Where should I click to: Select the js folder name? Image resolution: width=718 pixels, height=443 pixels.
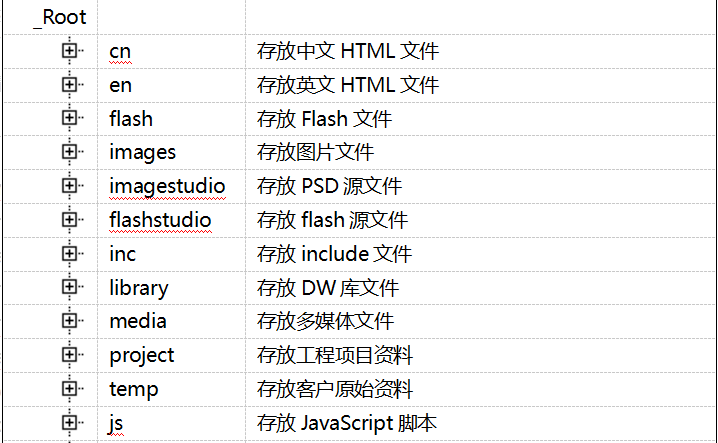[116, 423]
